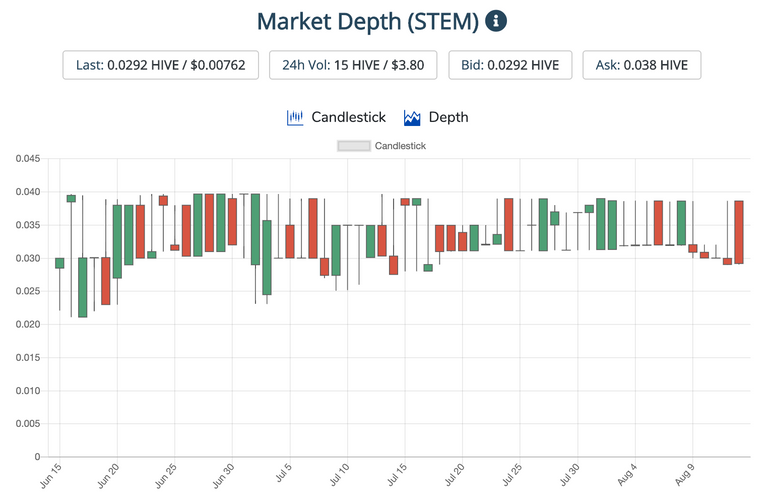
Task: Click the 0.010 y-axis label
Action: tap(28, 391)
